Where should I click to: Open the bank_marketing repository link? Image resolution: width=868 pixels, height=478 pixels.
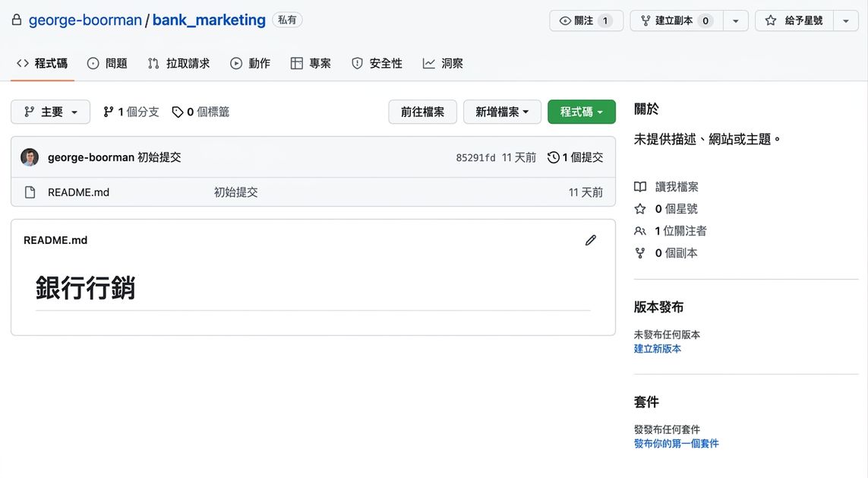coord(209,20)
